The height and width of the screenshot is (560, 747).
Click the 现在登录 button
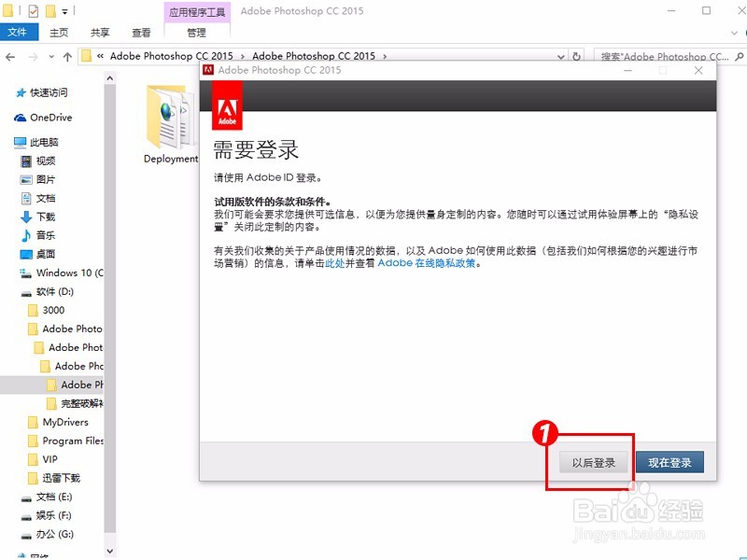point(669,462)
